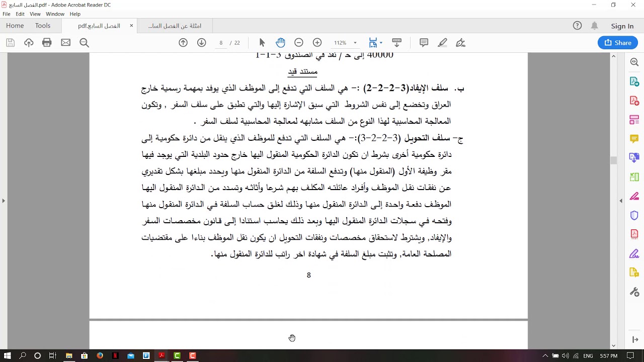This screenshot has height=362, width=644.
Task: Add a comment with the sticky note icon
Action: click(x=424, y=43)
